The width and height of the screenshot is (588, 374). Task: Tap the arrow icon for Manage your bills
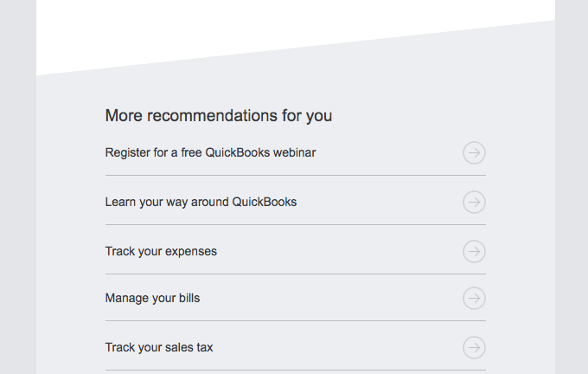pos(474,298)
